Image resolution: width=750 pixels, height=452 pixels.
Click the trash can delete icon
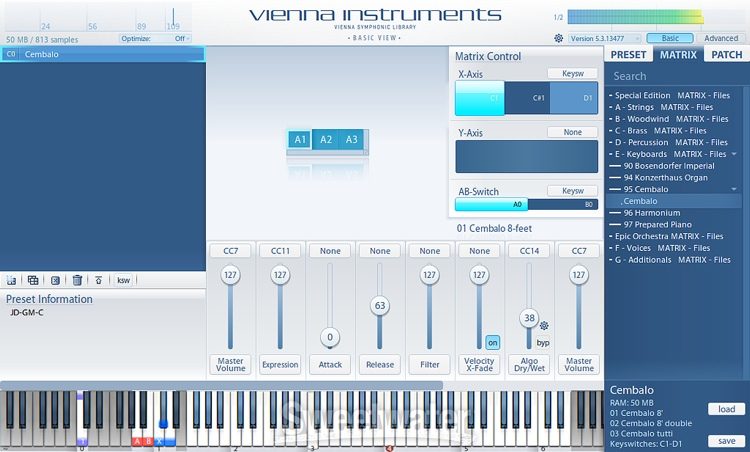77,280
